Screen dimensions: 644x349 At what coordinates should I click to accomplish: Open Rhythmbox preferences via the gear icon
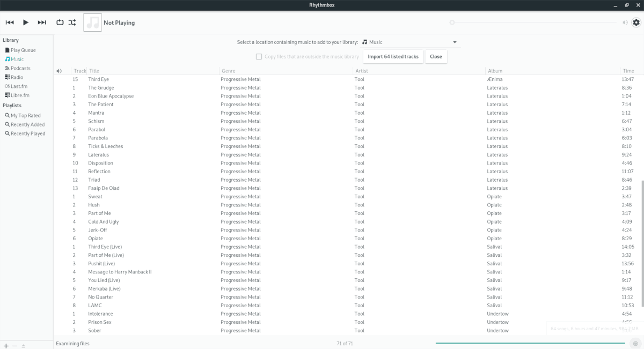(x=636, y=23)
